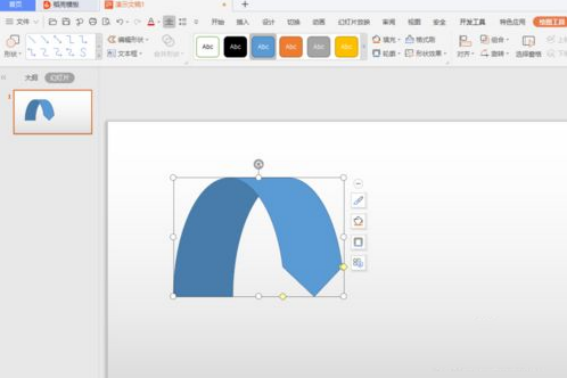
Task: Click the red font color A icon
Action: click(151, 22)
